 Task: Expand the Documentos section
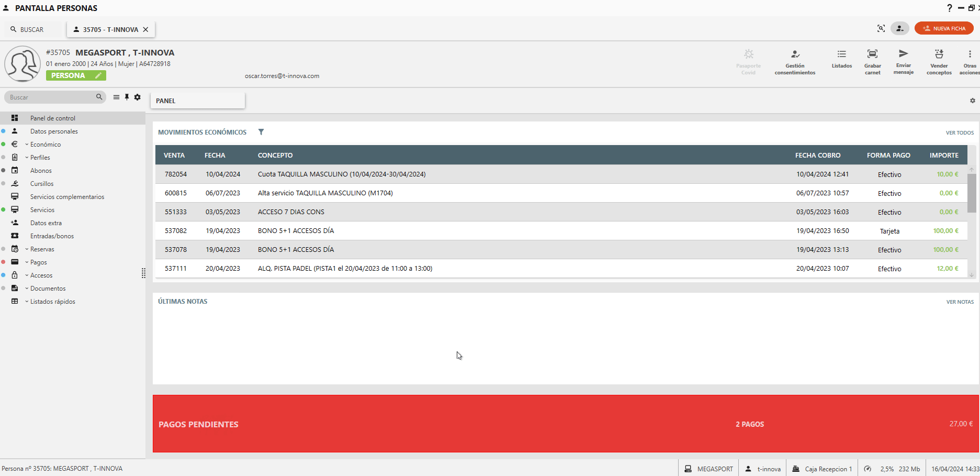27,288
